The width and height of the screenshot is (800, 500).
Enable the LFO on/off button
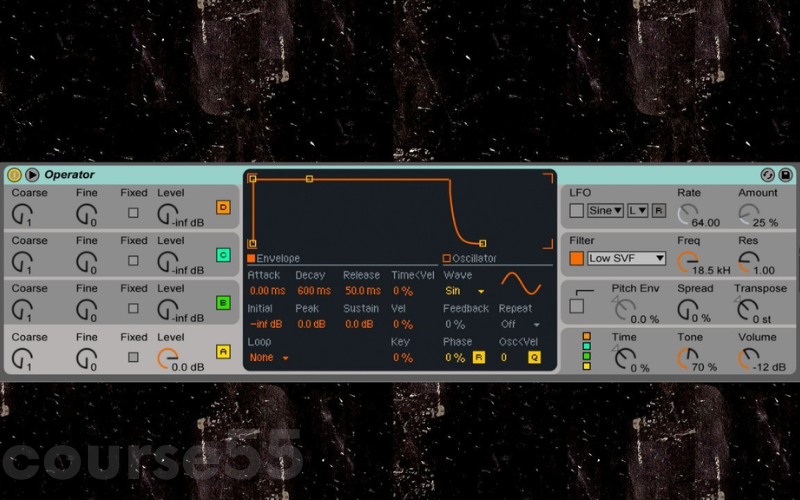point(577,210)
